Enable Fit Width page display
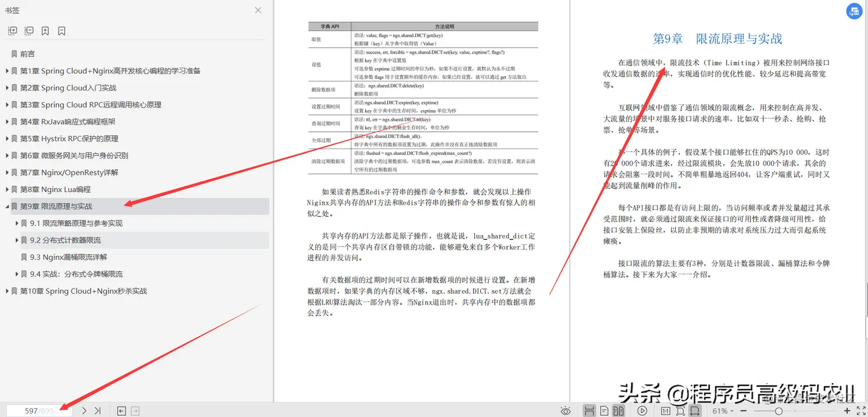The image size is (868, 417). pos(695,411)
